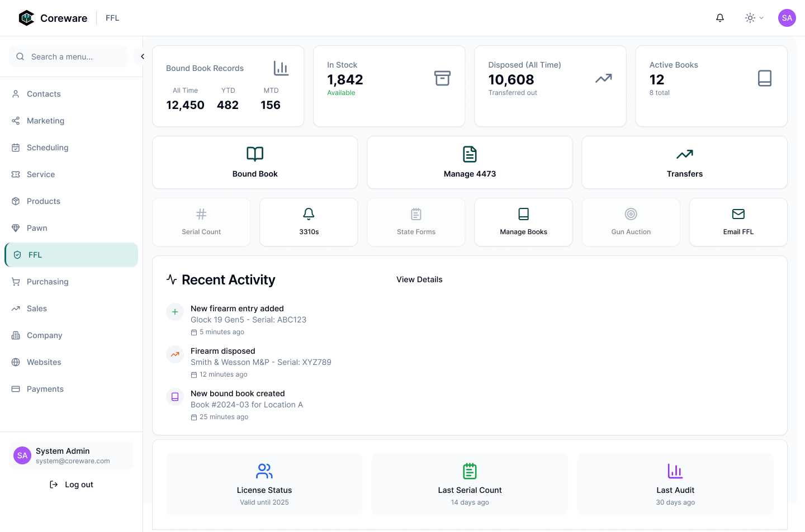This screenshot has width=805, height=532.
Task: Select Purchasing from the sidebar menu
Action: click(48, 282)
